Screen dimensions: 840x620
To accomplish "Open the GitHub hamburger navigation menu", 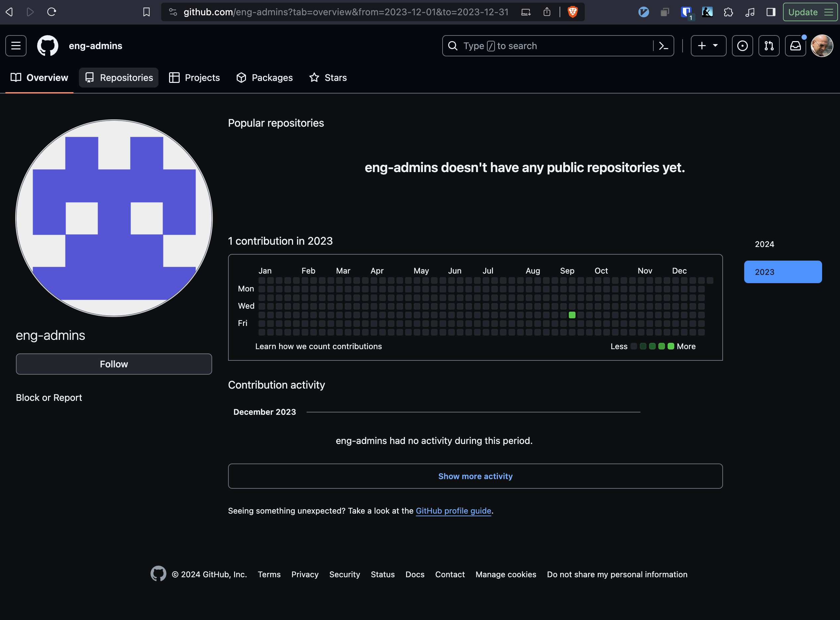I will pos(16,46).
